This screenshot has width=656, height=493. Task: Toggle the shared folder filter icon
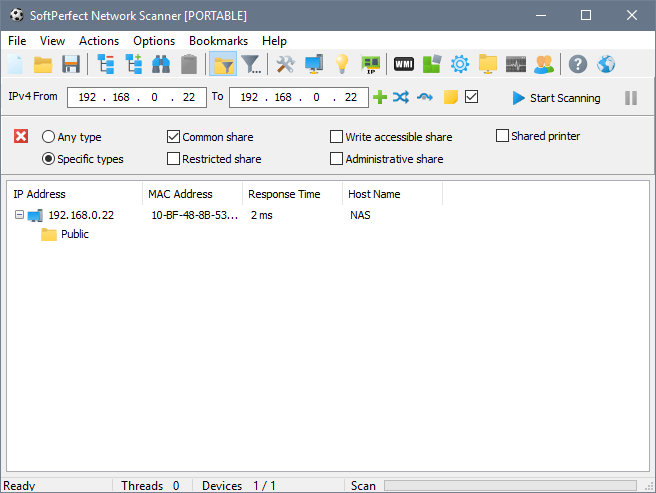point(223,64)
